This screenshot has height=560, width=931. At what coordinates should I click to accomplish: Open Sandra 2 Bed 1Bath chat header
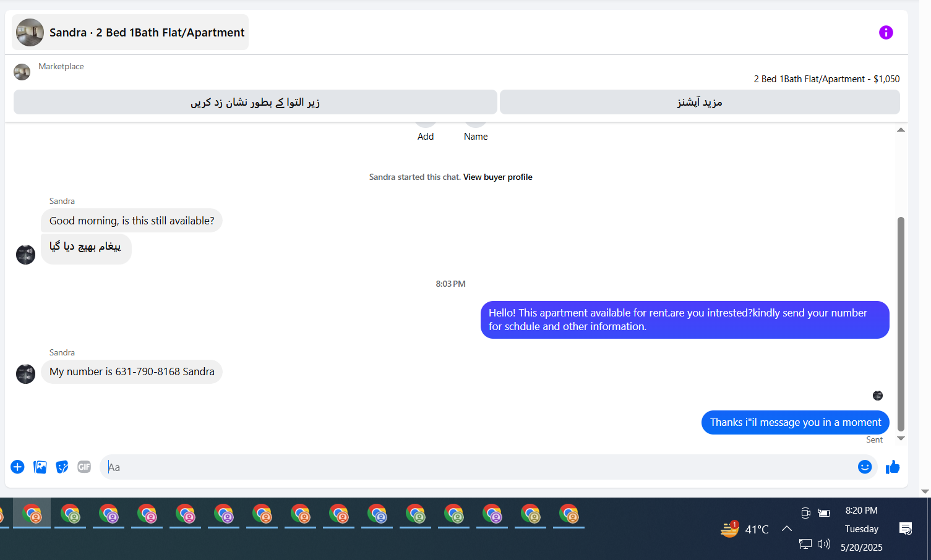(131, 32)
